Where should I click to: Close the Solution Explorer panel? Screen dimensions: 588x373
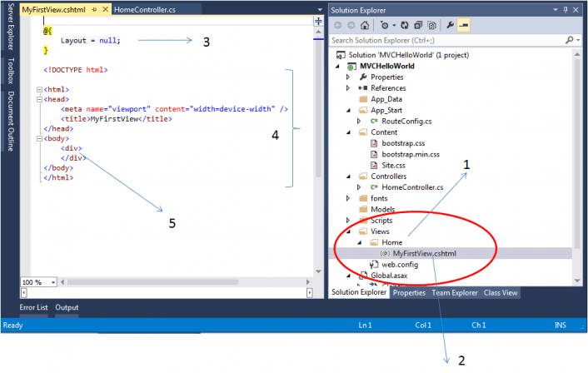pos(576,10)
